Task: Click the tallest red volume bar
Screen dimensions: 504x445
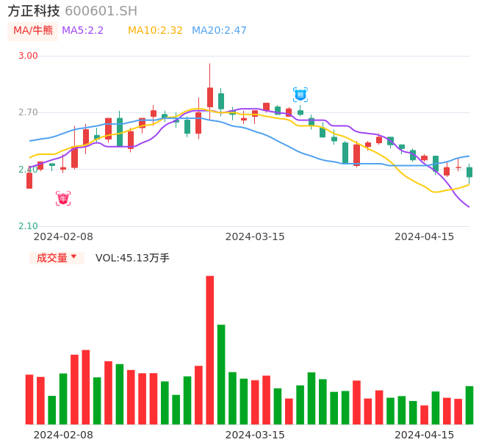Action: point(210,350)
